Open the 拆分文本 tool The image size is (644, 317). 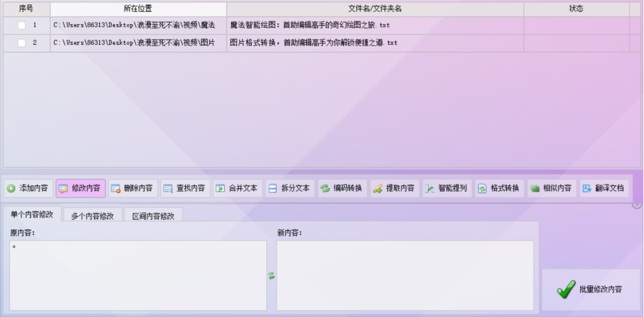point(290,188)
